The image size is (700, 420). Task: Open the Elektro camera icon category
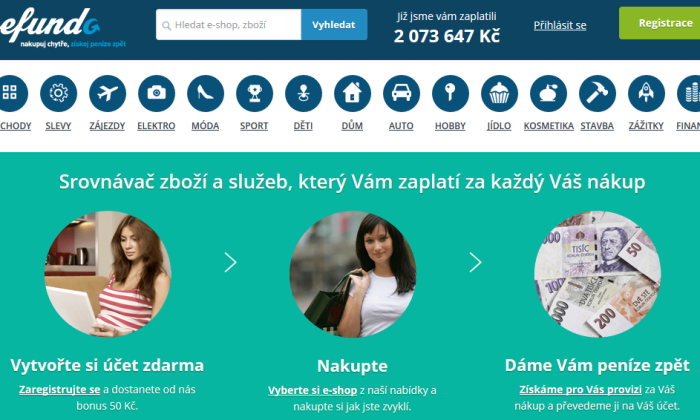[x=156, y=93]
